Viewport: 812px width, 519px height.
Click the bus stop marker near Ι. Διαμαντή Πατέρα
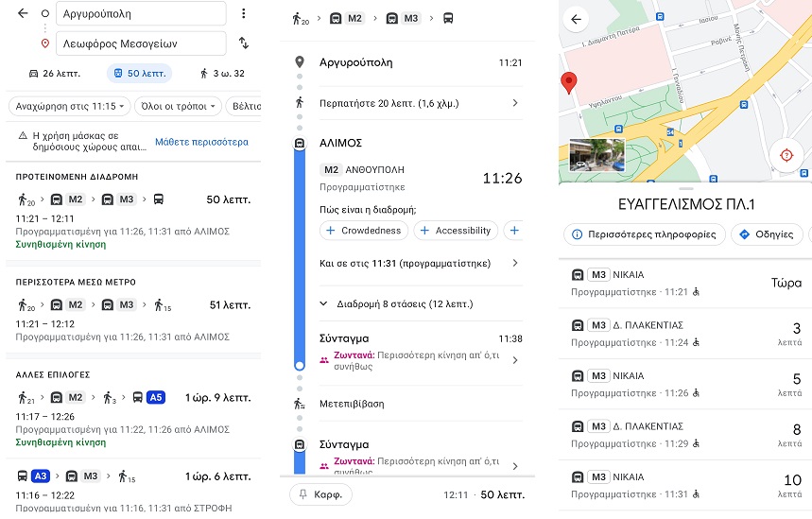pyautogui.click(x=660, y=17)
